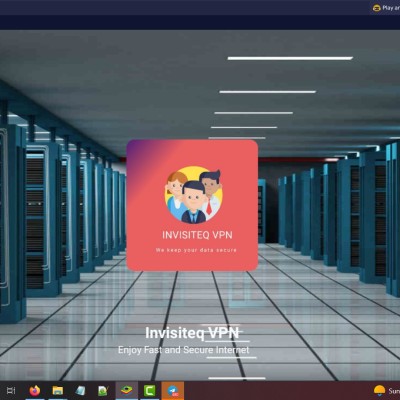Image resolution: width=400 pixels, height=400 pixels.
Task: Open Task View from the taskbar
Action: (11, 390)
